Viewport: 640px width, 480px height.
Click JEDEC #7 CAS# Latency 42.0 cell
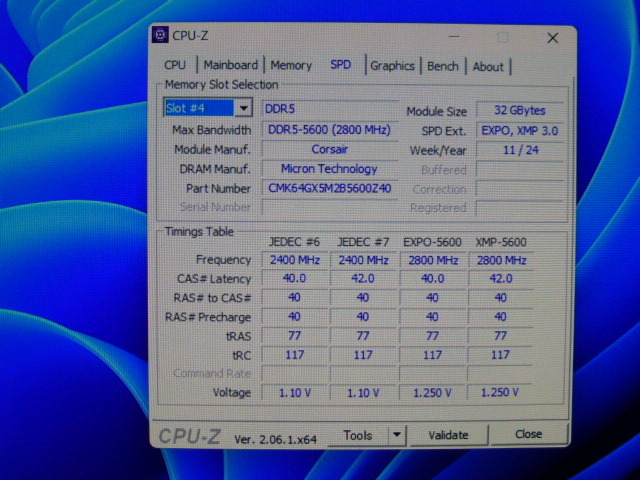click(x=363, y=278)
